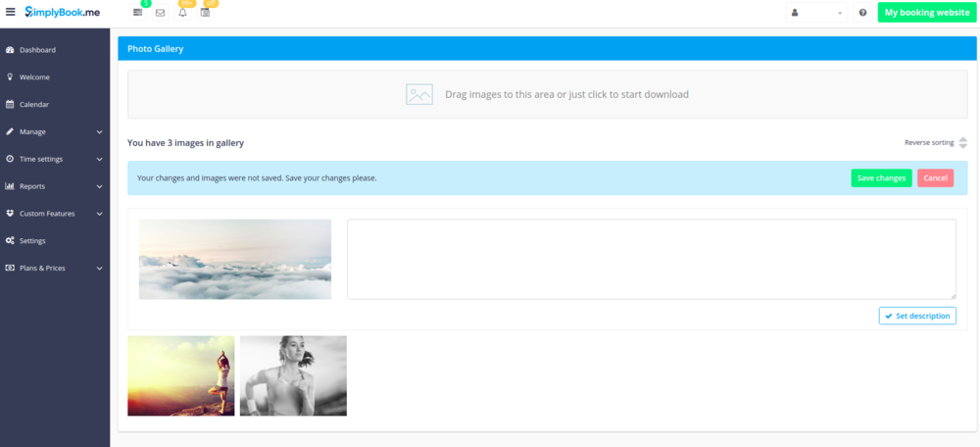Toggle the hamburger sidebar menu
This screenshot has height=447, width=980.
point(11,13)
